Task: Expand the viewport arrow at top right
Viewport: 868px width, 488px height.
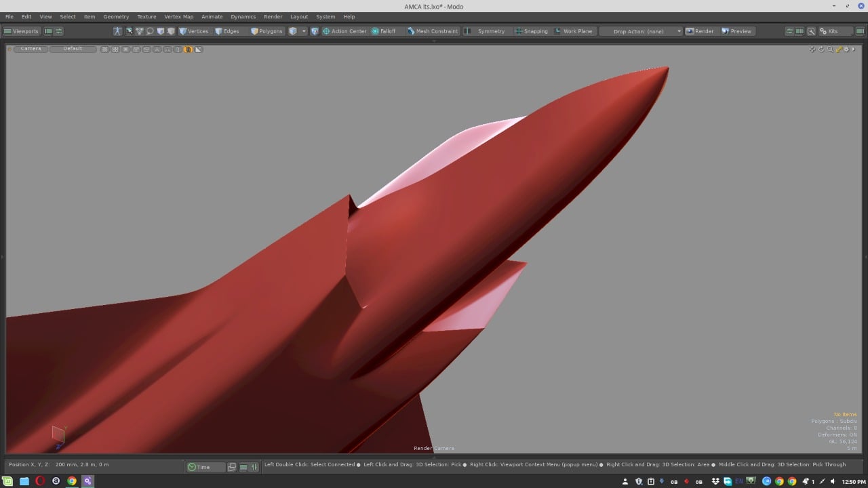Action: 853,49
